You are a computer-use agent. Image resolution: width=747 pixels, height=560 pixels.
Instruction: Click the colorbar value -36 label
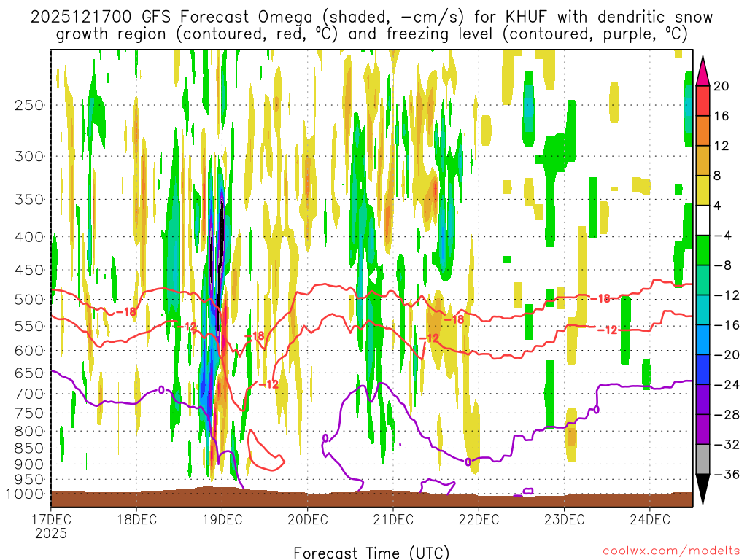click(727, 474)
